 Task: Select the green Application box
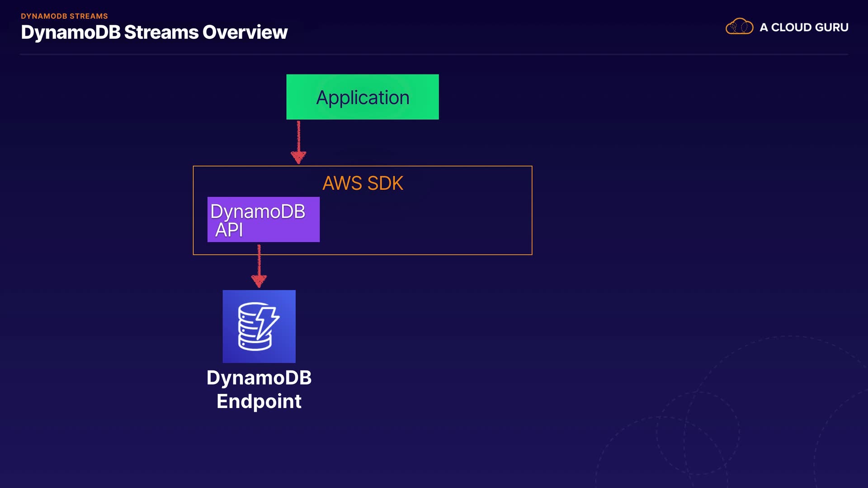[362, 97]
